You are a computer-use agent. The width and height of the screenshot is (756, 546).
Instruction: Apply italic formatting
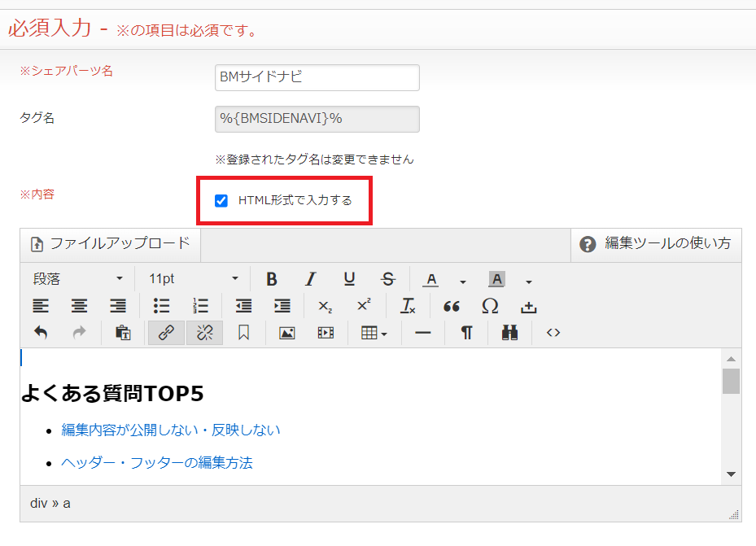pos(310,279)
